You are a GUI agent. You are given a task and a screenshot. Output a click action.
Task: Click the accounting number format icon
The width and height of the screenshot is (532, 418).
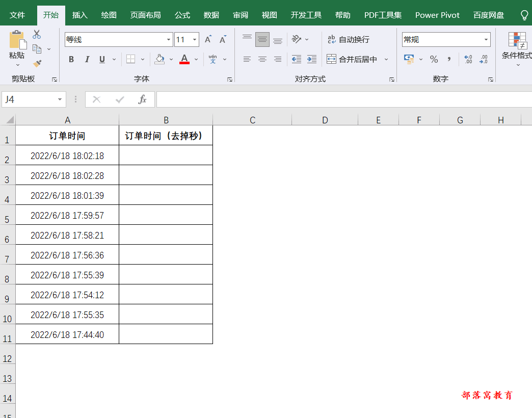click(x=409, y=59)
